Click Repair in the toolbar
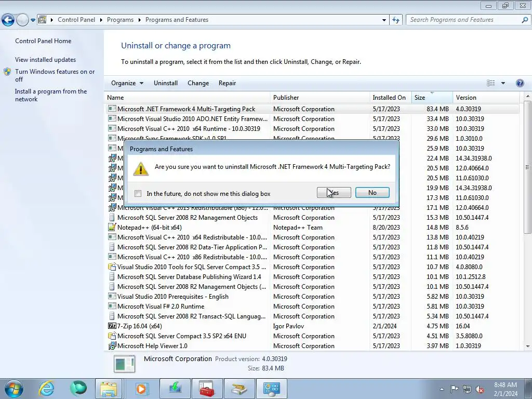This screenshot has height=399, width=532. [x=227, y=83]
